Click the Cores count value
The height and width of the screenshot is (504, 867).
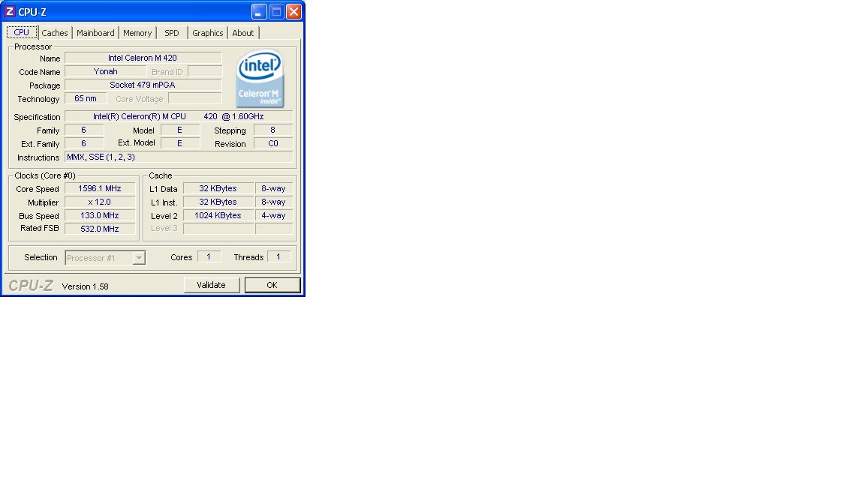tap(209, 257)
